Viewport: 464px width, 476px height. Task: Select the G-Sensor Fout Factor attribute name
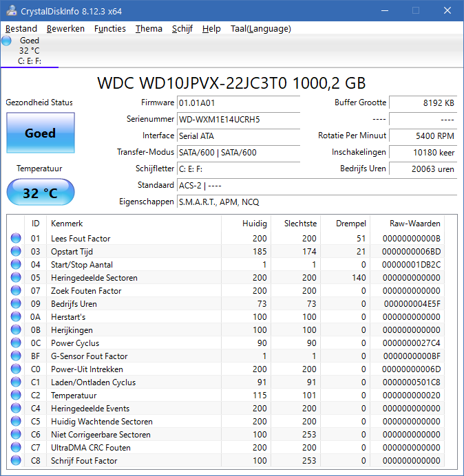[89, 356]
